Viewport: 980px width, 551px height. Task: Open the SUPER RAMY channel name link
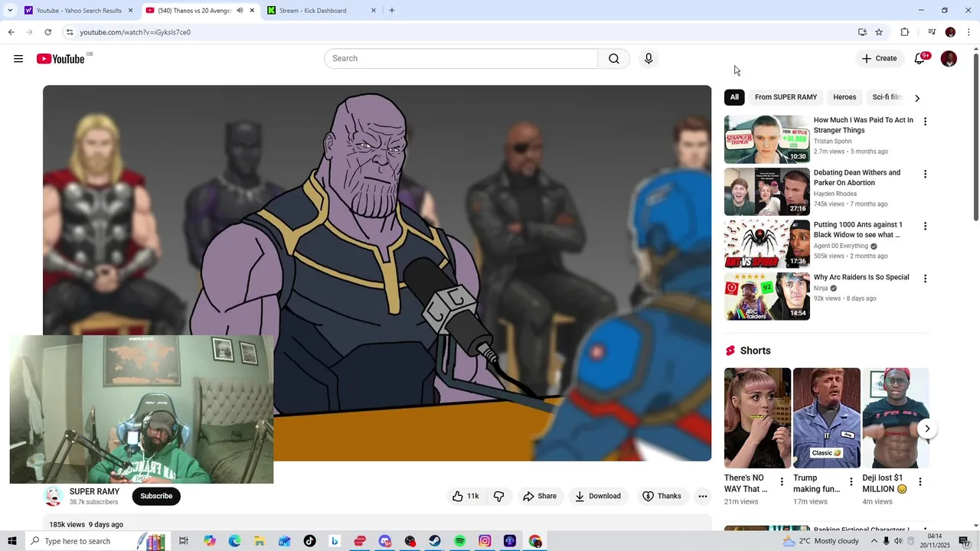click(x=94, y=491)
